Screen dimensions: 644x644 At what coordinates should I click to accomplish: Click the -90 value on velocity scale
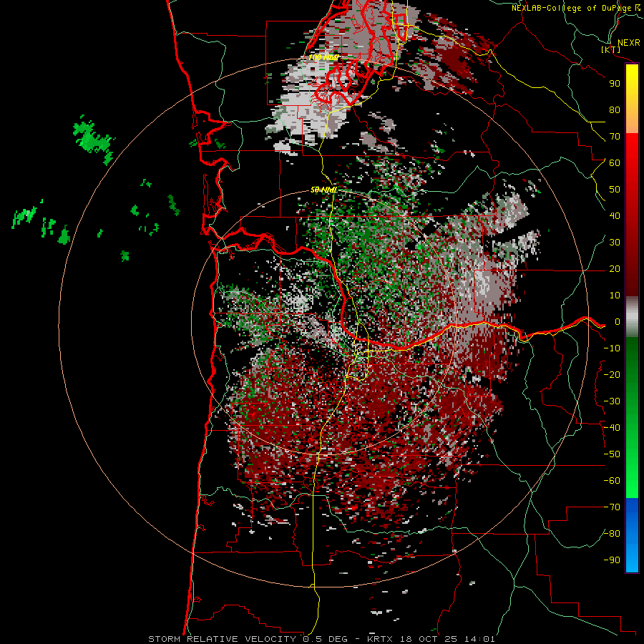click(x=612, y=560)
